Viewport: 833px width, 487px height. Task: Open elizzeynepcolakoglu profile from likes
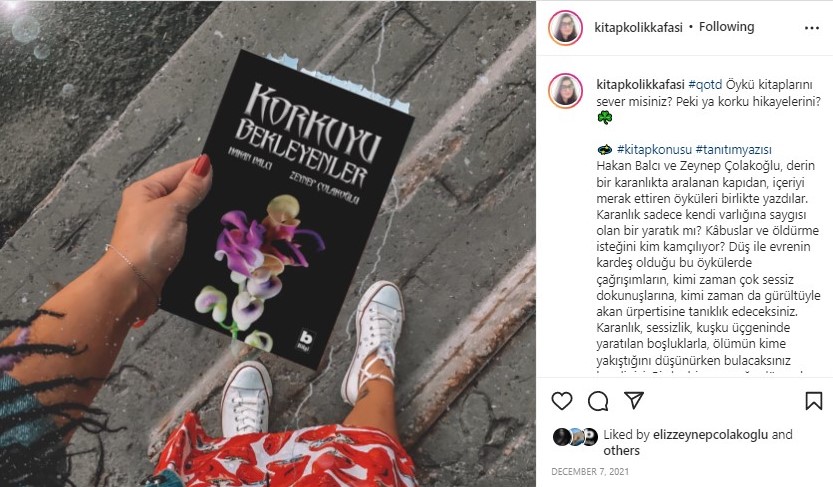click(710, 434)
